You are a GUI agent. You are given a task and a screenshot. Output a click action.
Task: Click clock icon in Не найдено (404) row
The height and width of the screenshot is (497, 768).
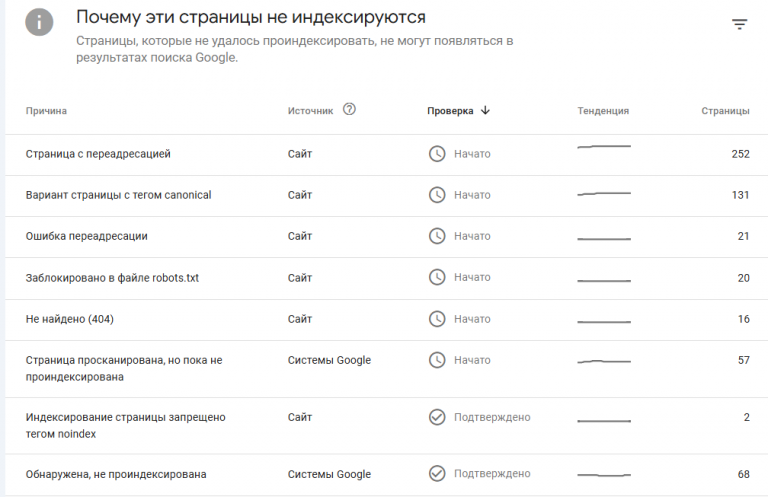tap(437, 319)
